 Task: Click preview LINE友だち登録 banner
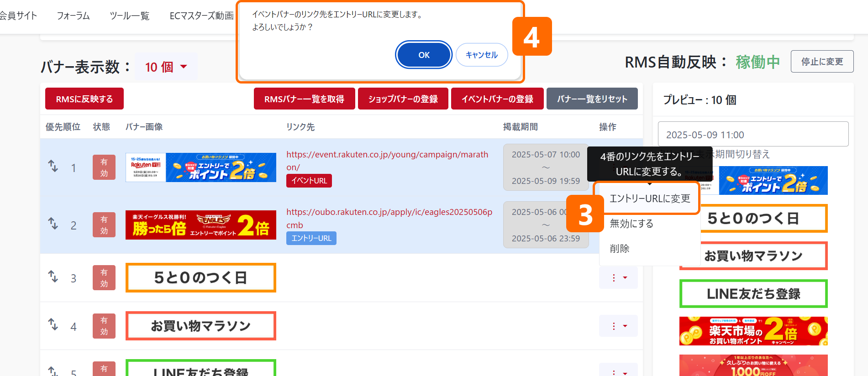tap(753, 293)
